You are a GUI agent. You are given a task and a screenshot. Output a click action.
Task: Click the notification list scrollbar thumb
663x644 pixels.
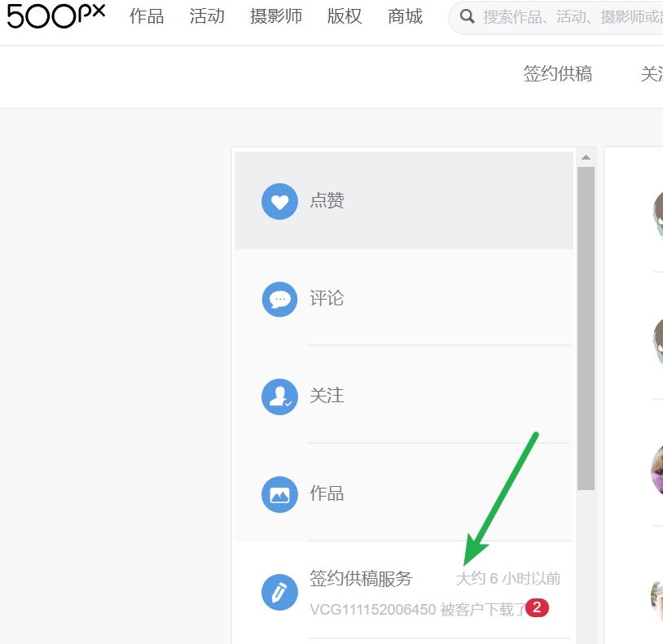[x=586, y=328]
